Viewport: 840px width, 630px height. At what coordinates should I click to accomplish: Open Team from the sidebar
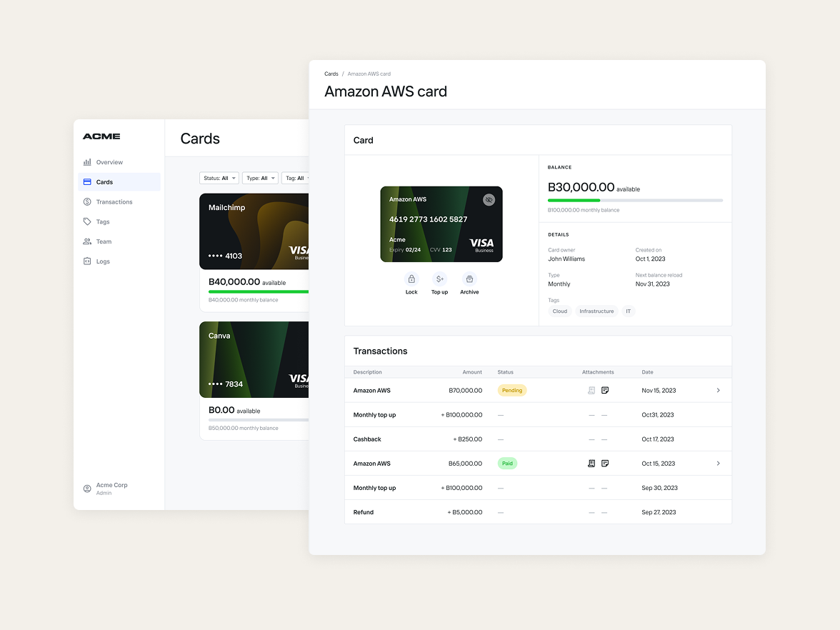click(x=119, y=241)
